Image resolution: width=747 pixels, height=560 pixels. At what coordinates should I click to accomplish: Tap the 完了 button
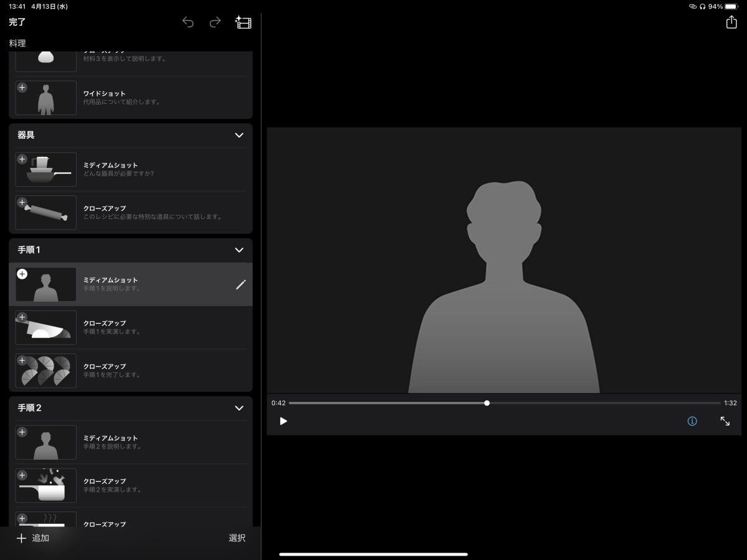coord(17,22)
